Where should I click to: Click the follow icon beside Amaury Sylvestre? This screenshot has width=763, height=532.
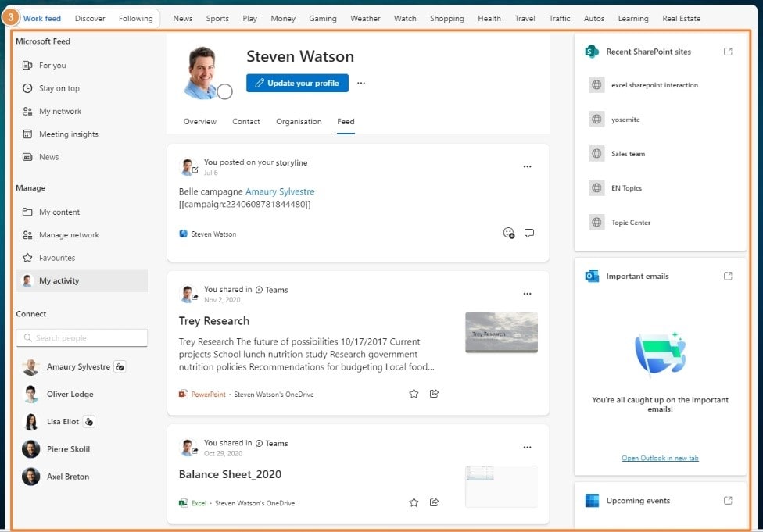click(120, 366)
